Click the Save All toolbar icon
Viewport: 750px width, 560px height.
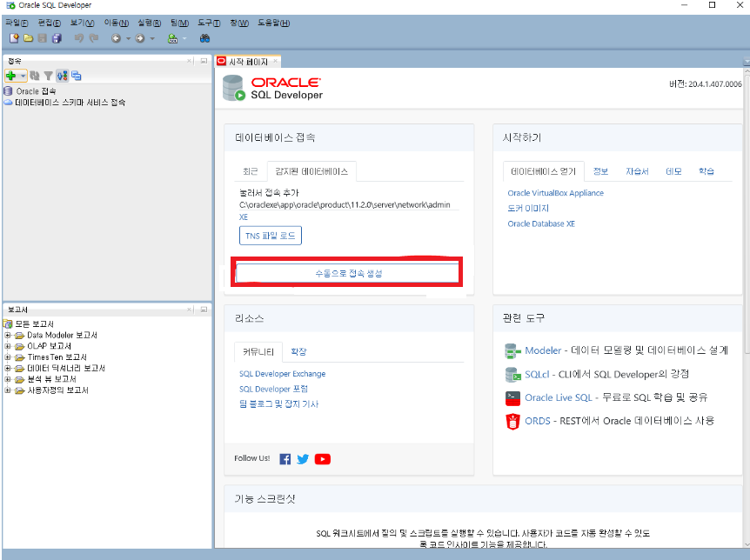(57, 38)
